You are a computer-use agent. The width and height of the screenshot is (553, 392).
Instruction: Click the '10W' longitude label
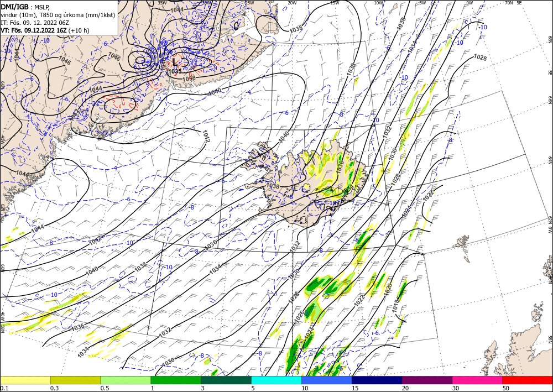pyautogui.click(x=379, y=3)
